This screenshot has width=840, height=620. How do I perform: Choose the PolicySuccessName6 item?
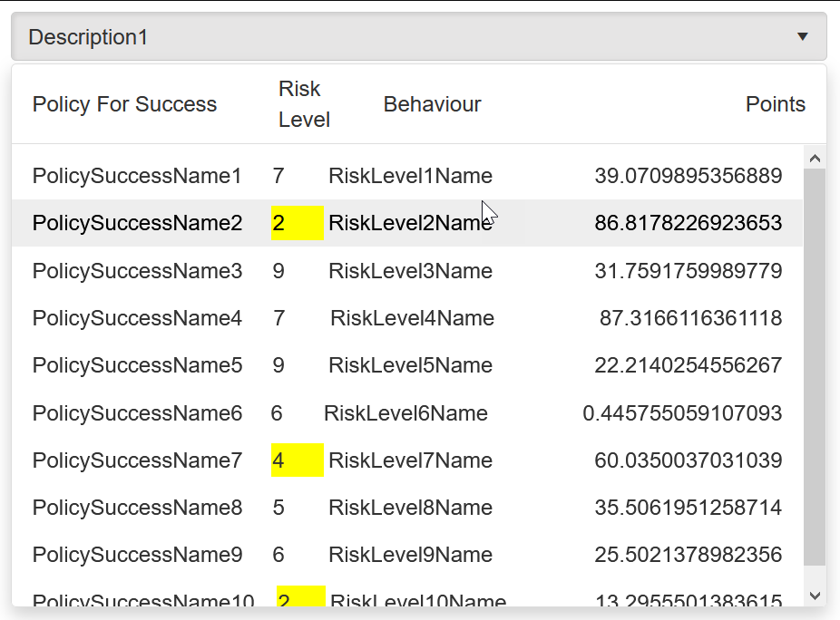click(x=137, y=413)
